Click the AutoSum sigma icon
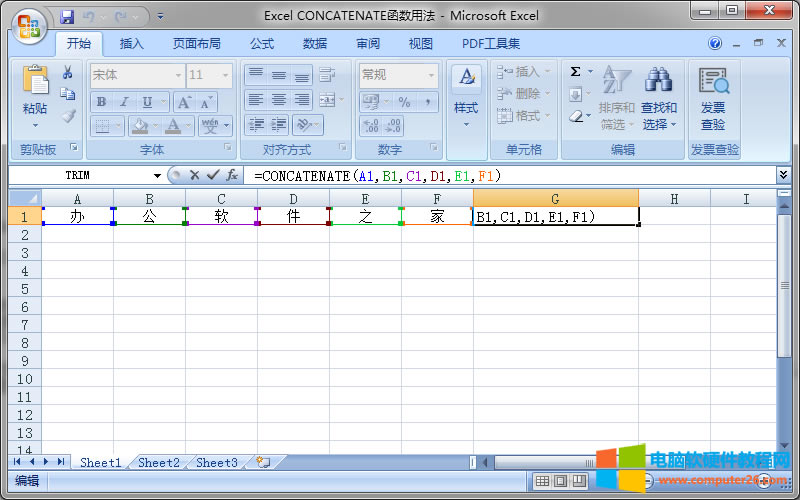This screenshot has height=500, width=800. (x=576, y=72)
